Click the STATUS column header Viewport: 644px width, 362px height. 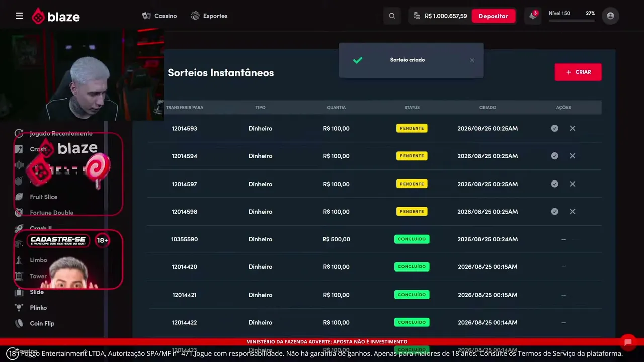click(412, 107)
